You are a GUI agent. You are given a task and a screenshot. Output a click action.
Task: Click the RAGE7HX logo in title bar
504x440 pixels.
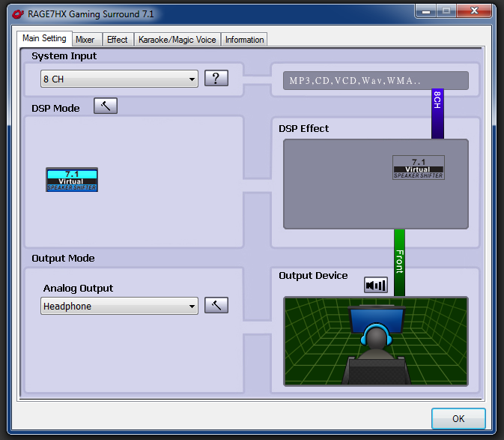pos(10,13)
